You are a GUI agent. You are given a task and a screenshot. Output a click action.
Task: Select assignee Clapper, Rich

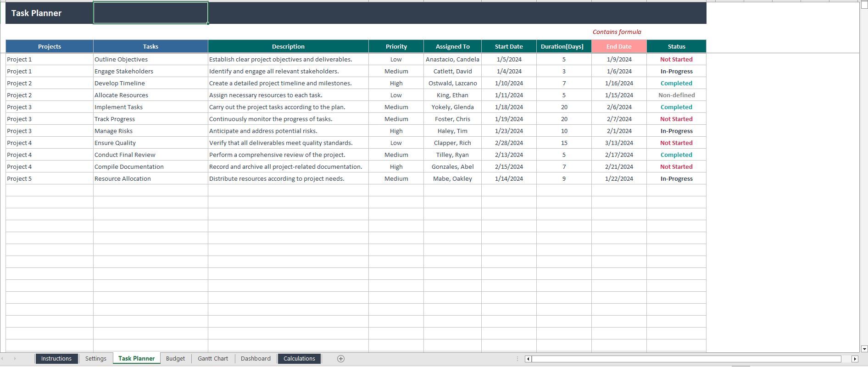pos(452,143)
